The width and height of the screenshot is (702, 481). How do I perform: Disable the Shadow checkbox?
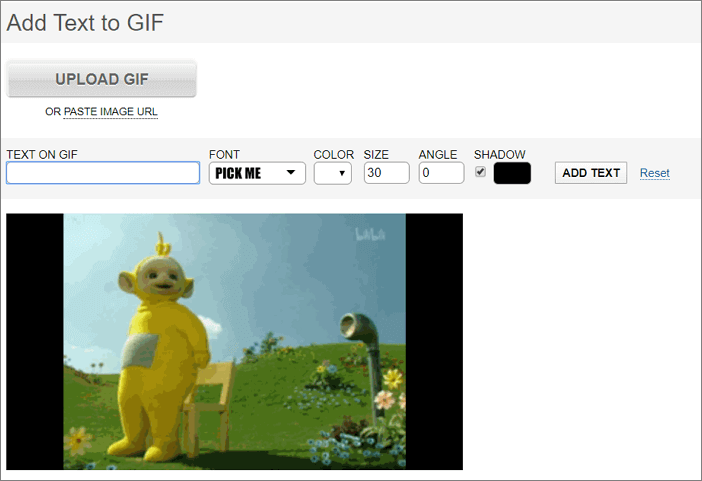point(481,172)
